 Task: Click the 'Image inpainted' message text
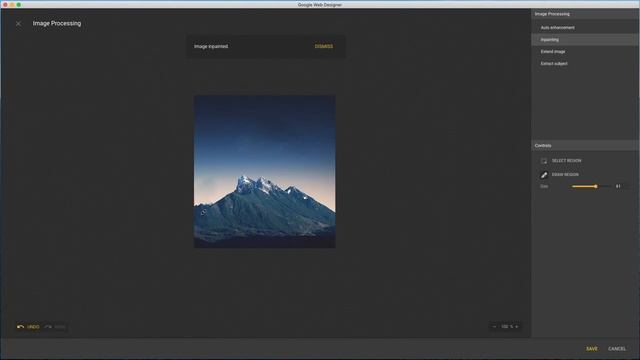pyautogui.click(x=211, y=47)
